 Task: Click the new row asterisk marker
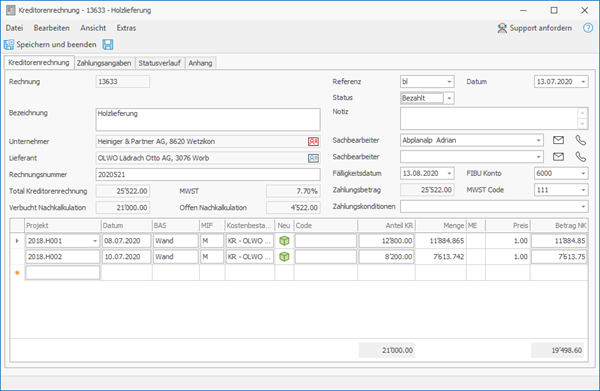click(17, 273)
